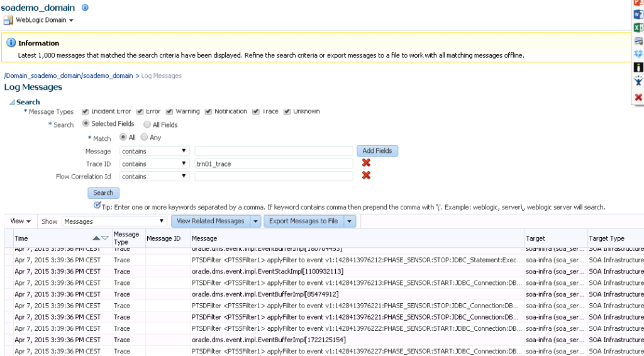
Task: Select the row containing 1428413976213:PHASE_SENSOR:START
Action: (325, 283)
